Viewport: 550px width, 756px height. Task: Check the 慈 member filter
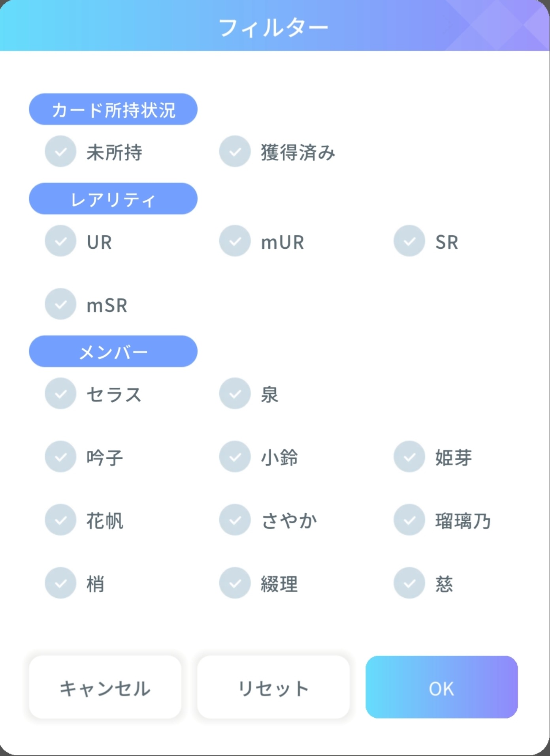pos(409,583)
